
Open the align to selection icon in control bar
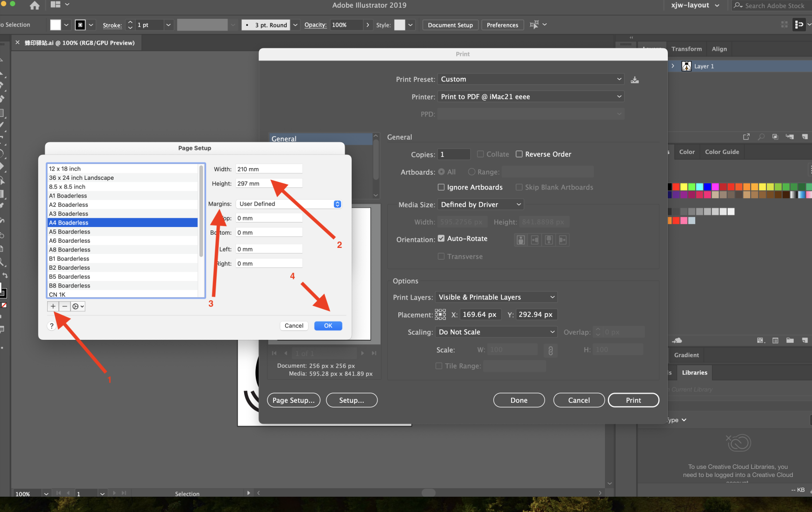(534, 24)
